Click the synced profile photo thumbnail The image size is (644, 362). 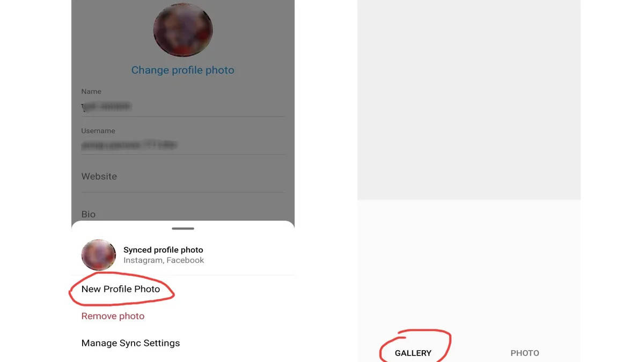coord(99,255)
